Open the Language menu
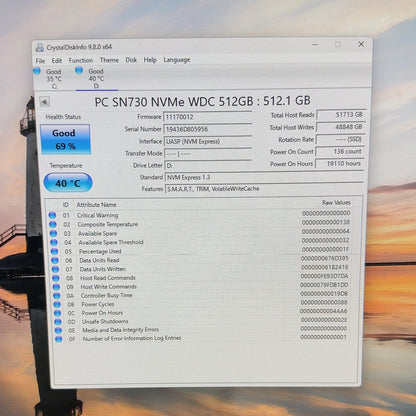 [x=177, y=60]
